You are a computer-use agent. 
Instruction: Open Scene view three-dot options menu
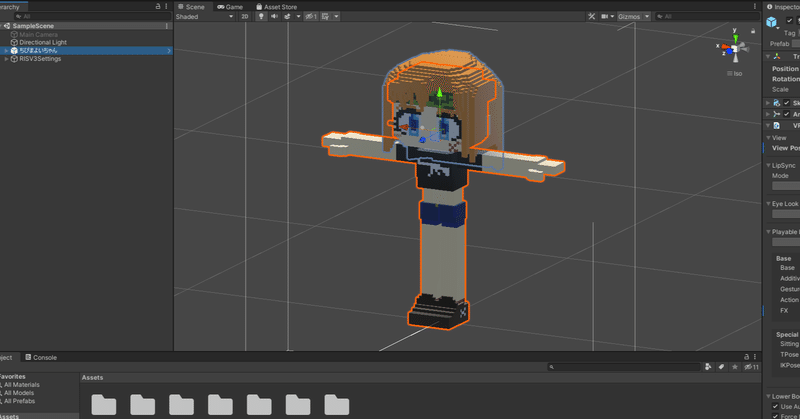click(x=755, y=6)
